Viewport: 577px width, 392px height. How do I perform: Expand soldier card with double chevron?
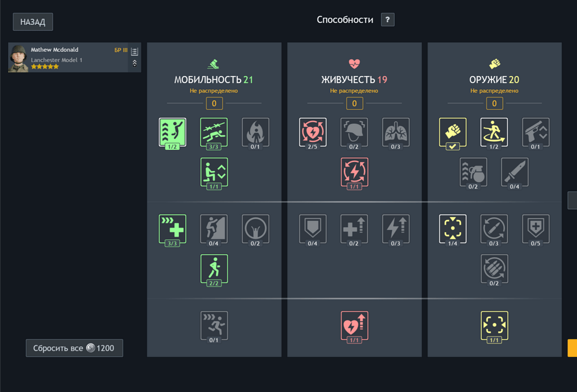(135, 63)
